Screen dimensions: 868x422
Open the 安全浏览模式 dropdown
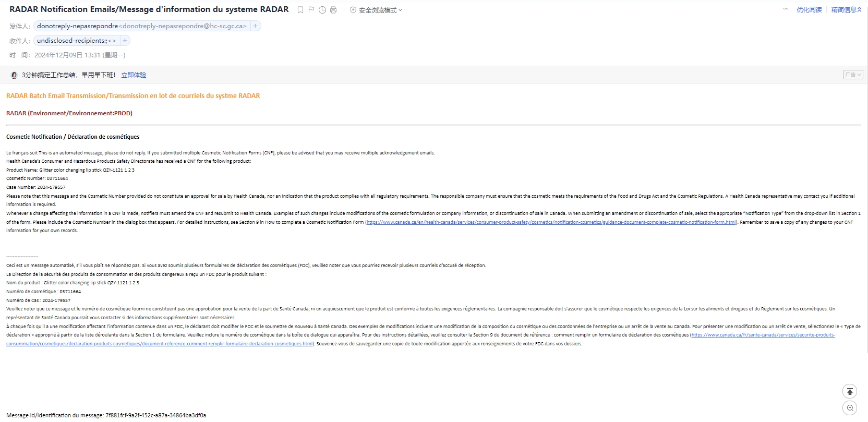[x=376, y=10]
